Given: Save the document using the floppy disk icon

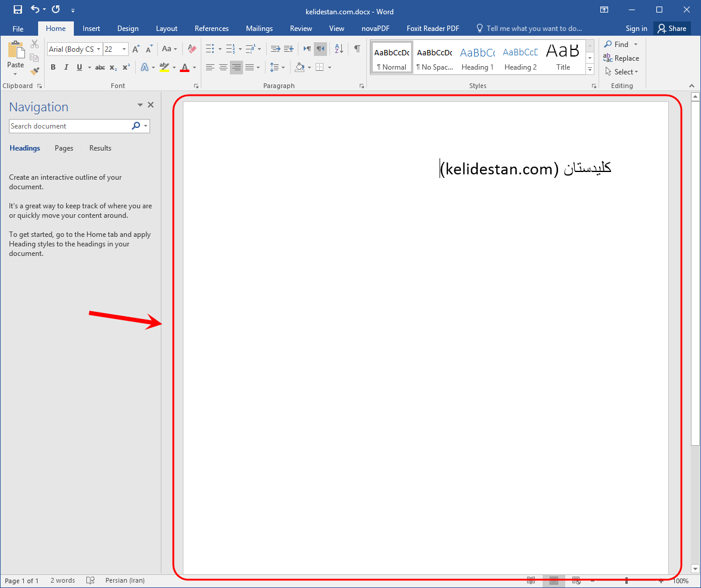Looking at the screenshot, I should (x=18, y=10).
